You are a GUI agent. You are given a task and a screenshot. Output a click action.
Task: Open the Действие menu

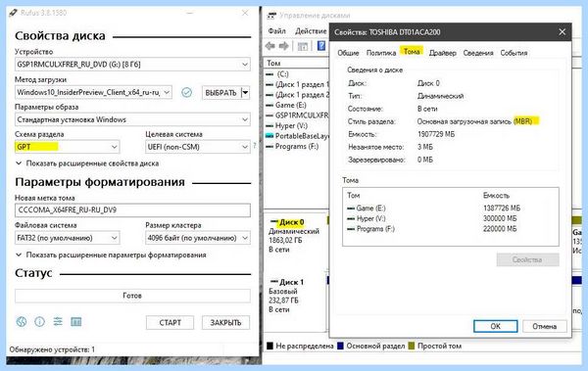(311, 31)
